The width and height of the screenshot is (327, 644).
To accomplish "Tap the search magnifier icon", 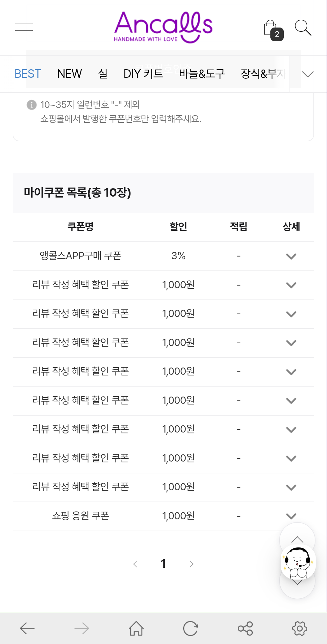I will pyautogui.click(x=303, y=28).
